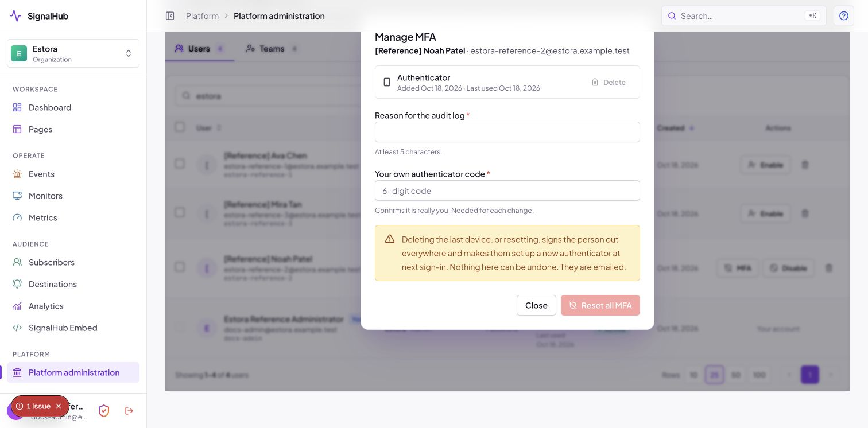Open SignalHub Embed in the sidebar
The image size is (868, 428).
coord(73,328)
